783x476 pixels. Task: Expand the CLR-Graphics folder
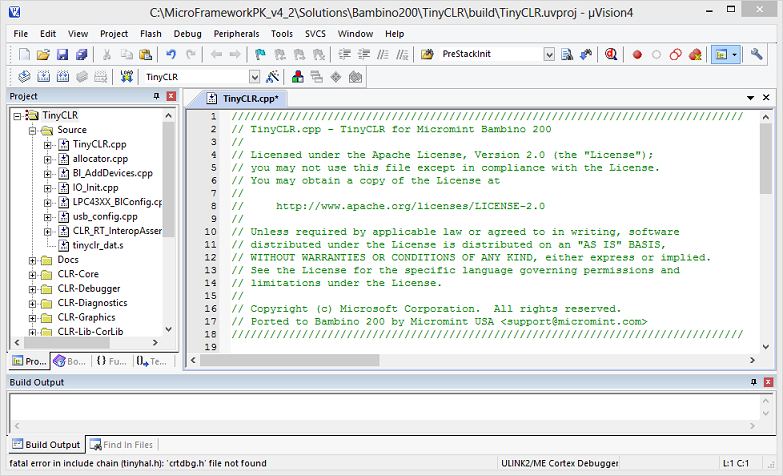coord(32,318)
